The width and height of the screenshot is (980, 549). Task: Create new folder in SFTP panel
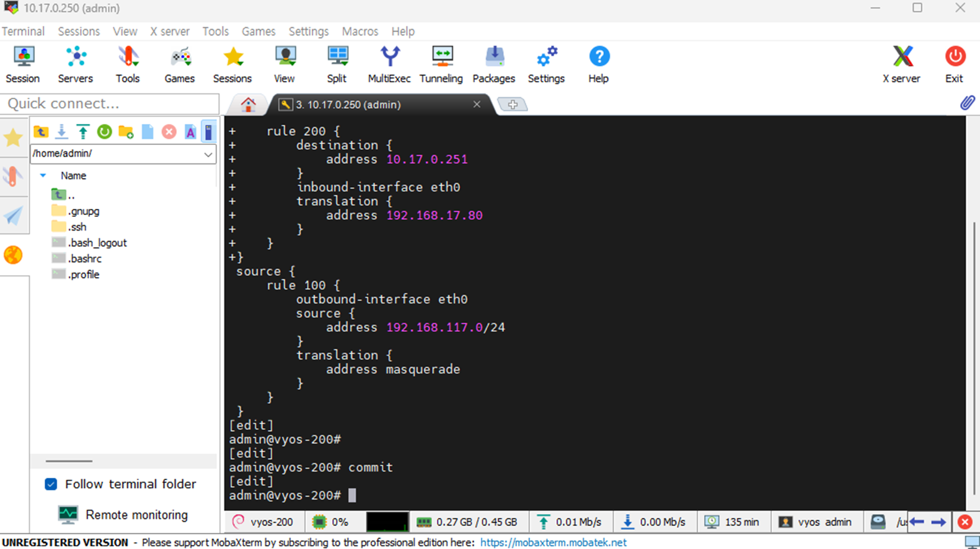coord(126,131)
